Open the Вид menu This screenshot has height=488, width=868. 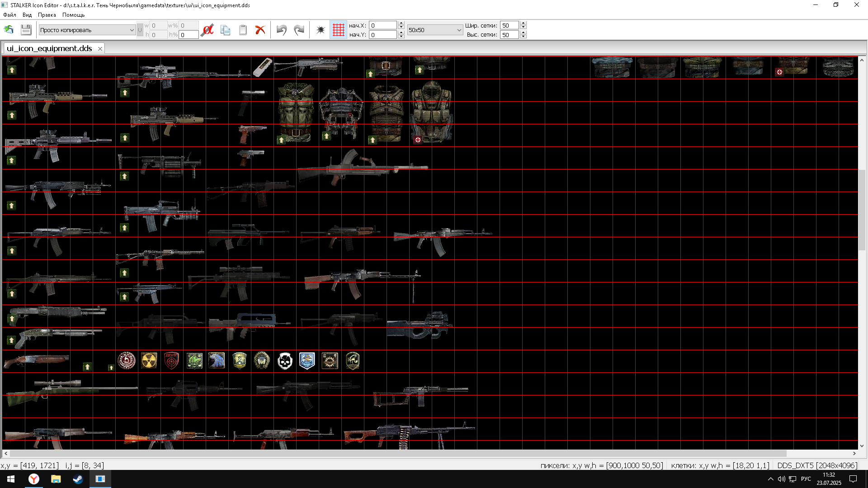[x=27, y=15]
